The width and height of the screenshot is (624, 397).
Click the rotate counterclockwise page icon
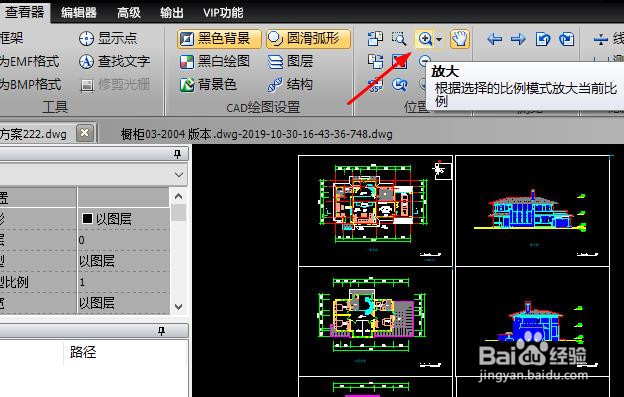(543, 39)
